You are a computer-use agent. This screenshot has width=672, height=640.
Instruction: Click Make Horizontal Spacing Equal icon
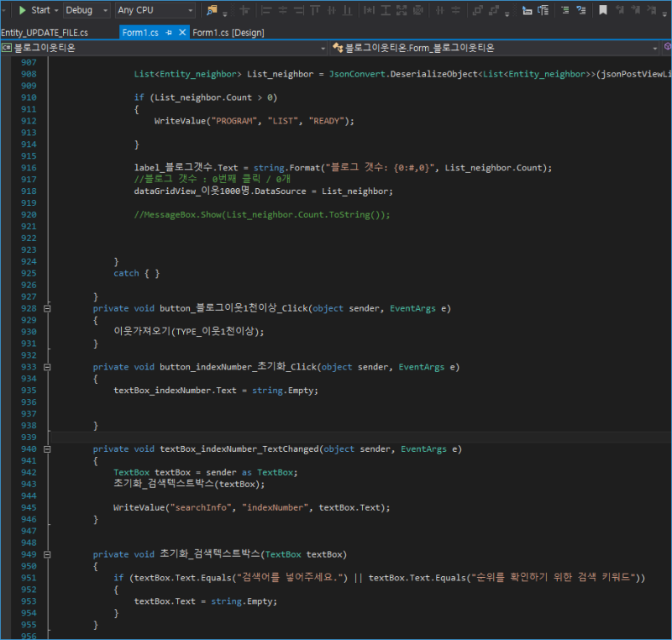tap(439, 10)
